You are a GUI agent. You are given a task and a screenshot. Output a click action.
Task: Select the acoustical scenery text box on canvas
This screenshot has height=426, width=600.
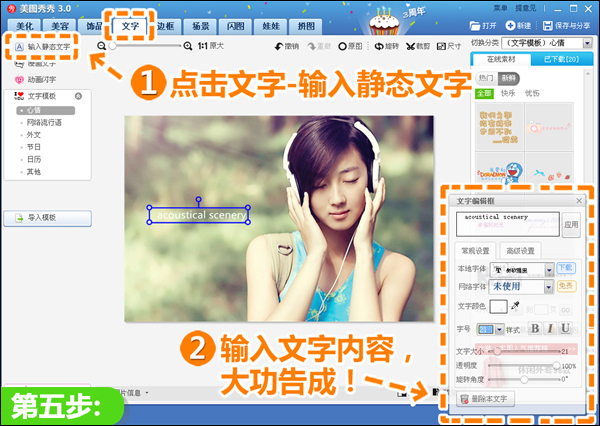pyautogui.click(x=199, y=215)
